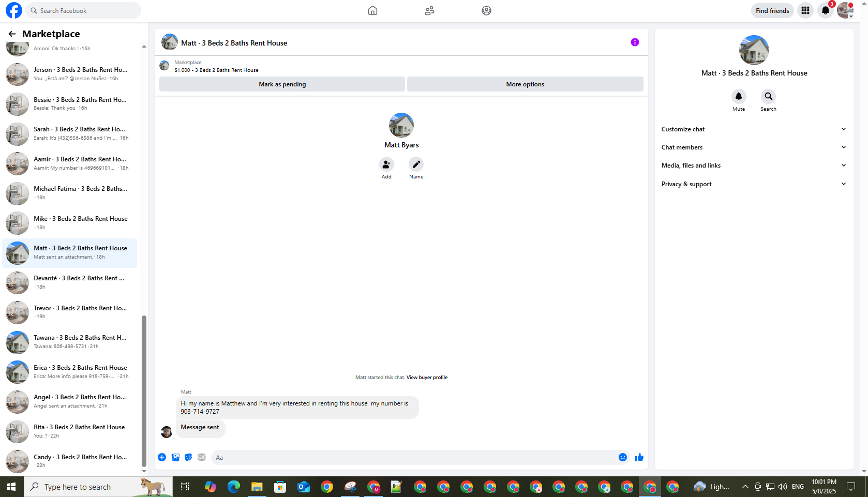Open Task View on the taskbar
Screen dimensions: 868x497
point(185,487)
